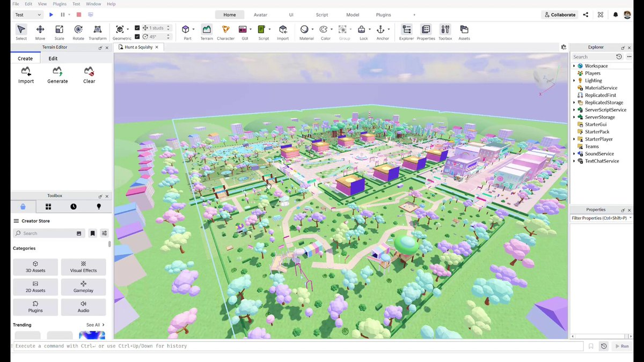Open the Toolbox recent clock tab

tap(74, 206)
